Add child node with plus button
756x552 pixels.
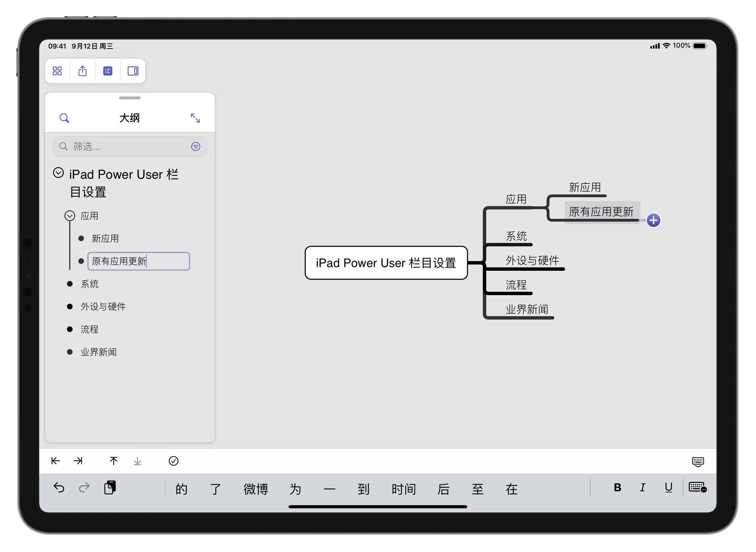[654, 220]
